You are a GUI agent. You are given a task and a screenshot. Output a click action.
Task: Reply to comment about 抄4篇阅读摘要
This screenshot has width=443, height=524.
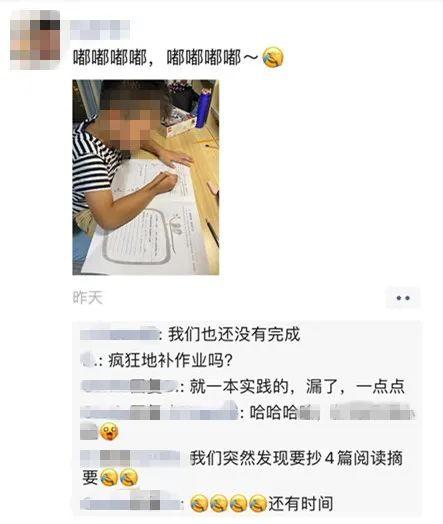coord(243,468)
